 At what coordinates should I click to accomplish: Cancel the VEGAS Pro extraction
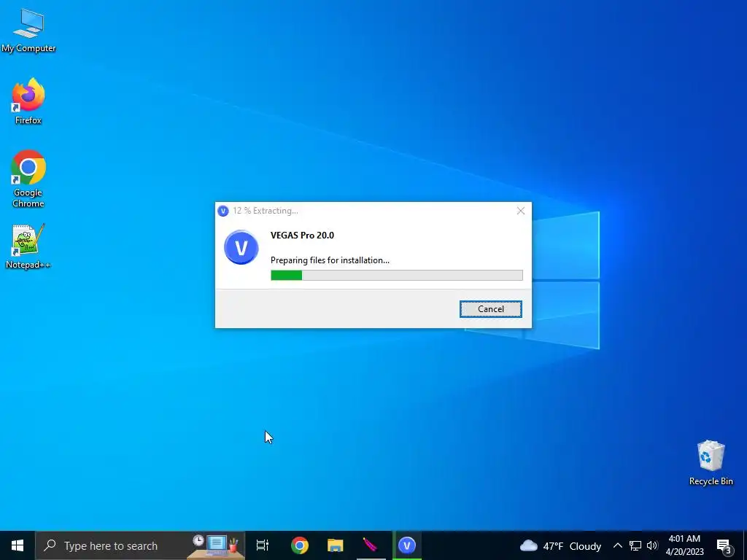[491, 309]
